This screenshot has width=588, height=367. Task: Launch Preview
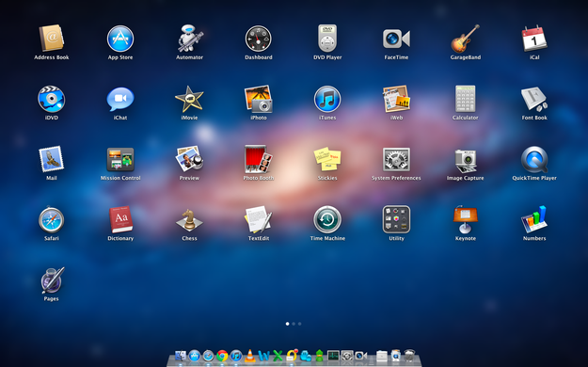[x=189, y=159]
